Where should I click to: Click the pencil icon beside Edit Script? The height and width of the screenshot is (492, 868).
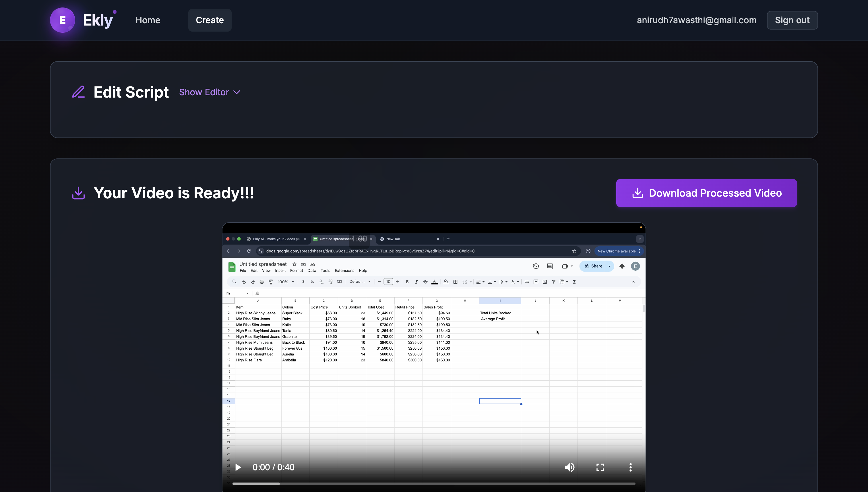pos(78,92)
